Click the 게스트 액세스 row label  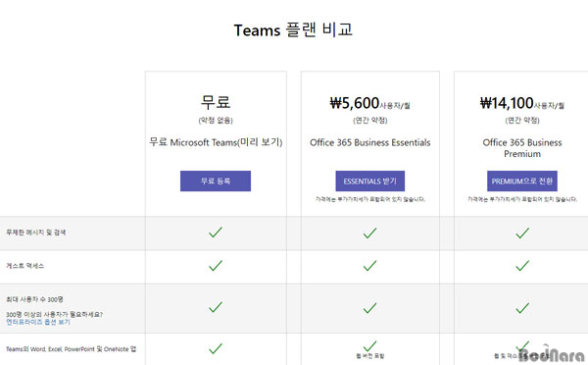click(24, 266)
